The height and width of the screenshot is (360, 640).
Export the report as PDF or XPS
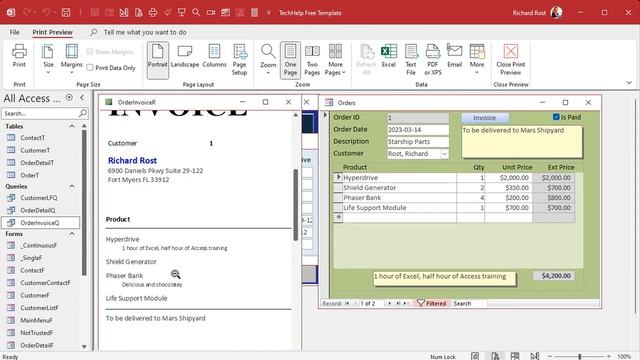click(433, 60)
